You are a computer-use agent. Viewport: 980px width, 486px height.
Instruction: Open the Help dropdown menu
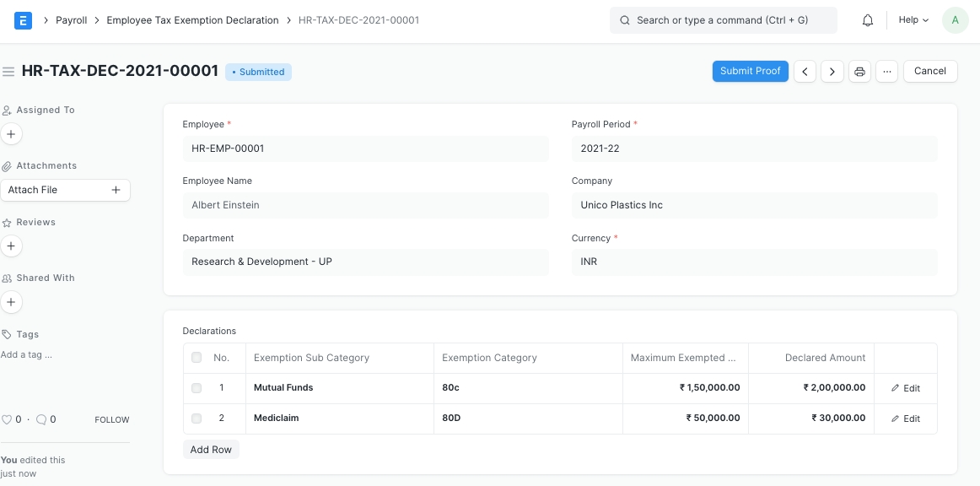point(913,20)
